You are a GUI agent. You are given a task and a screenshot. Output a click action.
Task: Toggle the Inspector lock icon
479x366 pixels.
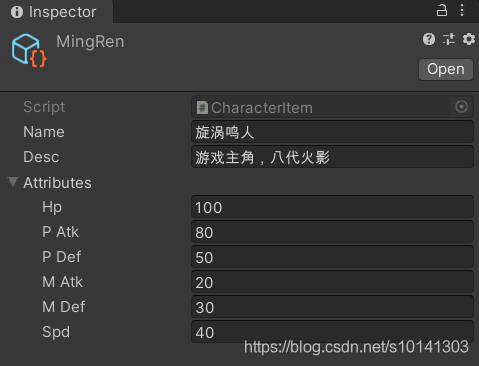tap(442, 10)
